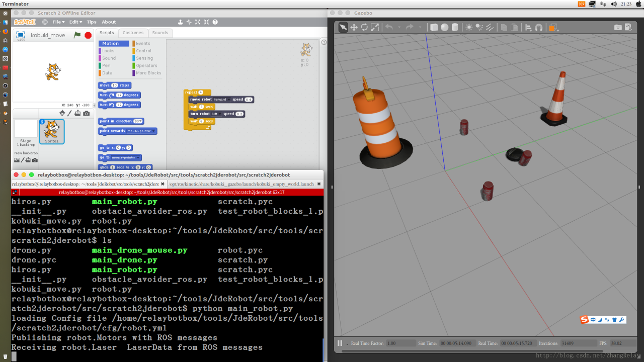Screen dimensions: 644x362
Task: Switch to Sounds tab
Action: coord(160,33)
